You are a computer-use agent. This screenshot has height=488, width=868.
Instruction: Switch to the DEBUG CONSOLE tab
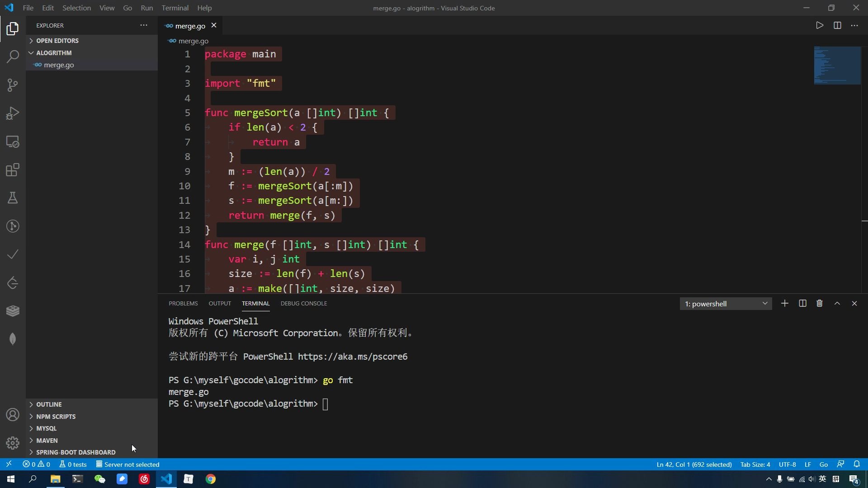pos(304,304)
